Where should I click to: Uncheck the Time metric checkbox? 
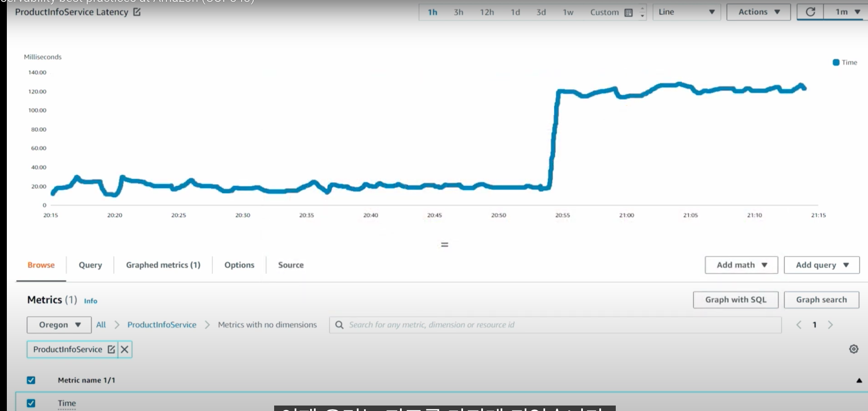(31, 403)
